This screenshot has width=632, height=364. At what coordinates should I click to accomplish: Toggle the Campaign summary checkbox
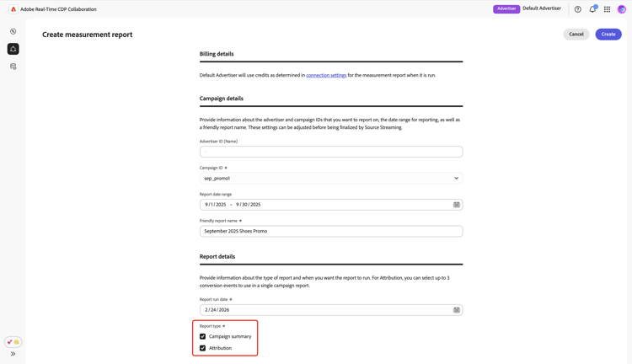[203, 336]
